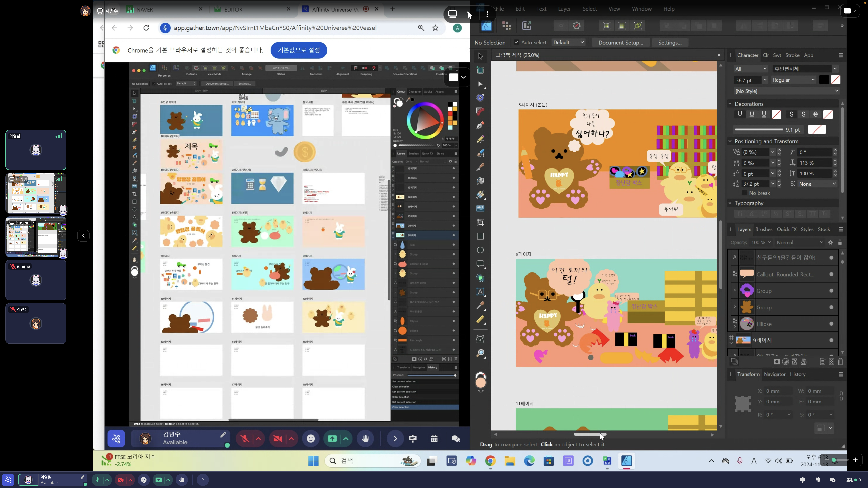
Task: Select the Move tool in Affinity toolbar
Action: point(480,56)
